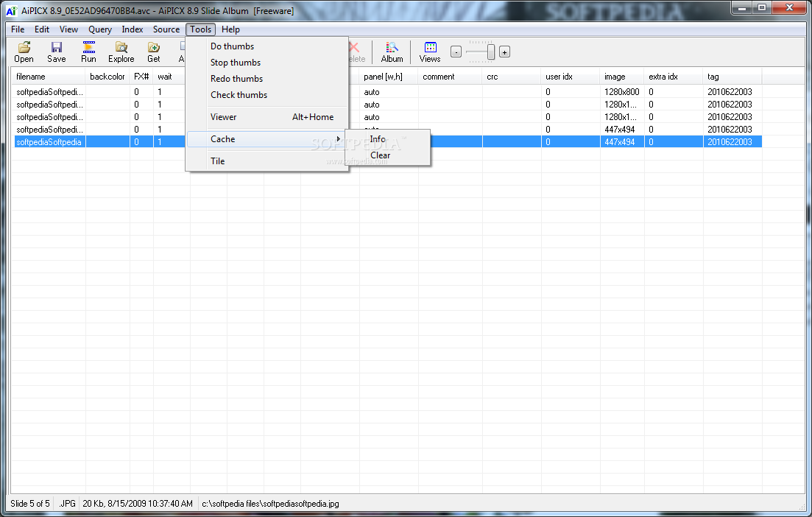Viewport: 812px width, 517px height.
Task: Open the View menu
Action: tap(68, 29)
